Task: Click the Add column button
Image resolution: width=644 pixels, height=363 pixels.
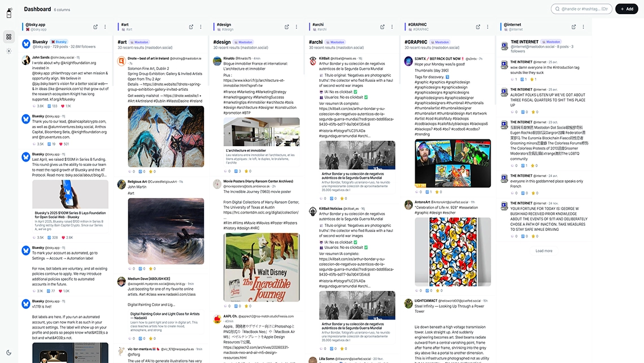Action: tap(626, 8)
